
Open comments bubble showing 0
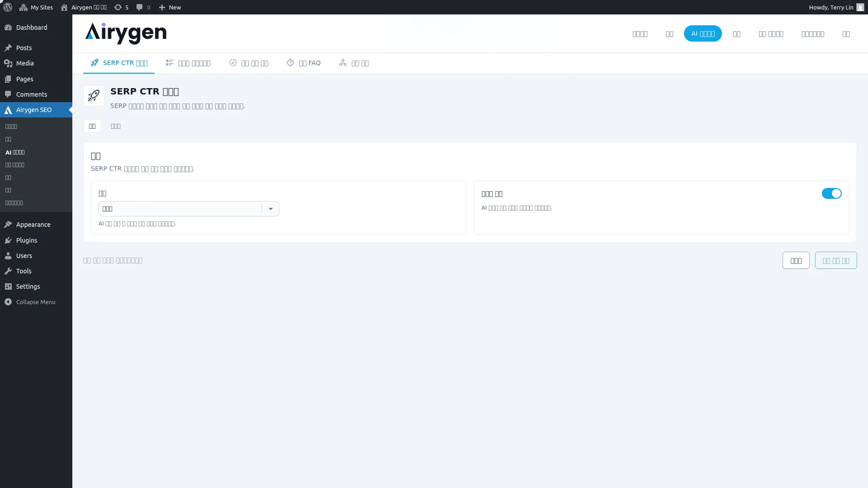point(143,7)
